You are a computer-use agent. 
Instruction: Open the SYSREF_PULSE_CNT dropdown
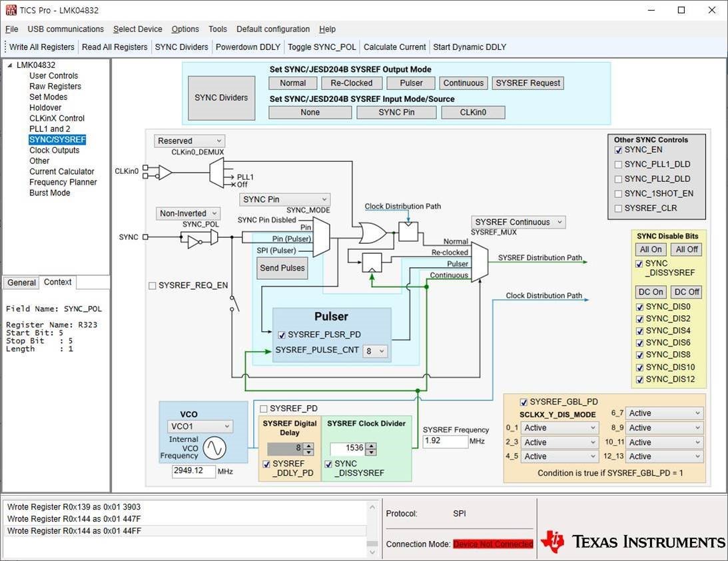click(x=375, y=351)
